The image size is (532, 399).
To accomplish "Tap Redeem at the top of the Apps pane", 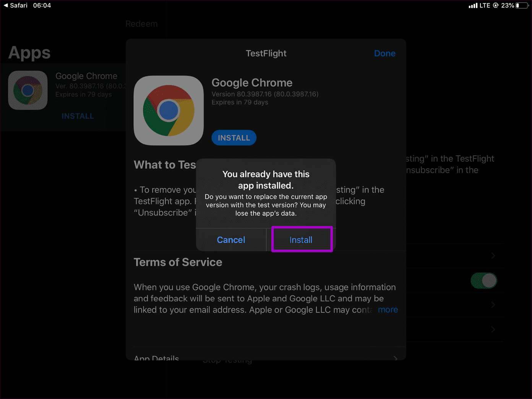I will point(141,24).
